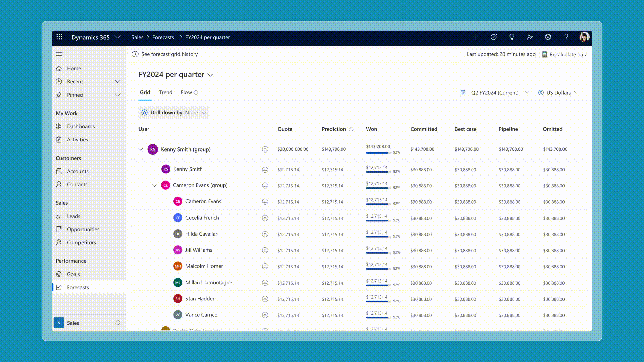
Task: Toggle the hamburger navigation menu
Action: pyautogui.click(x=59, y=54)
